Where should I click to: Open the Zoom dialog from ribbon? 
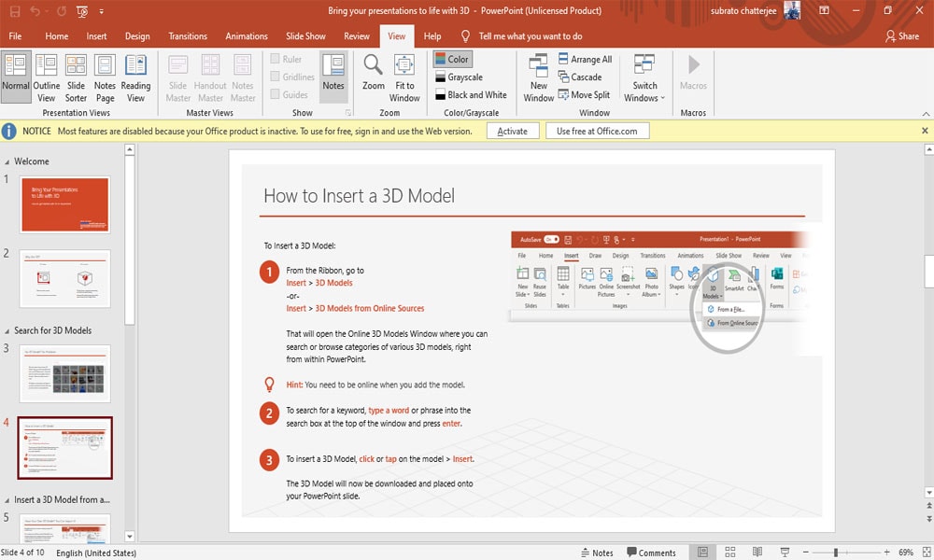coord(374,72)
